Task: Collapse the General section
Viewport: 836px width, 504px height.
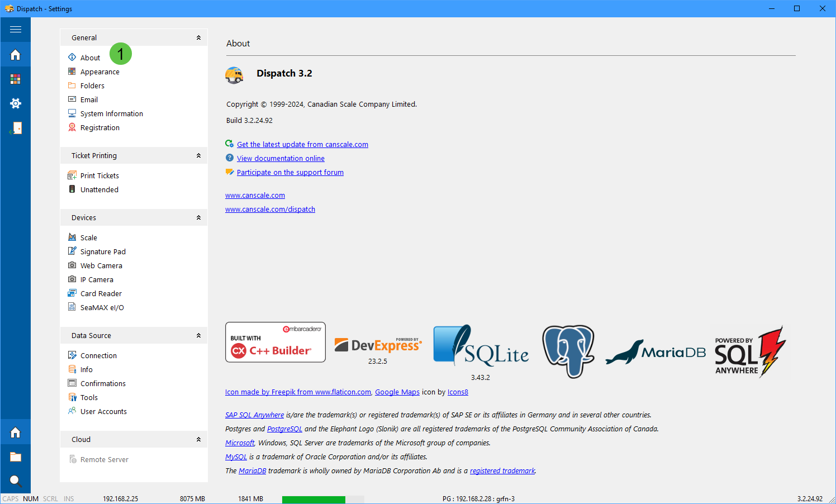Action: pyautogui.click(x=198, y=37)
